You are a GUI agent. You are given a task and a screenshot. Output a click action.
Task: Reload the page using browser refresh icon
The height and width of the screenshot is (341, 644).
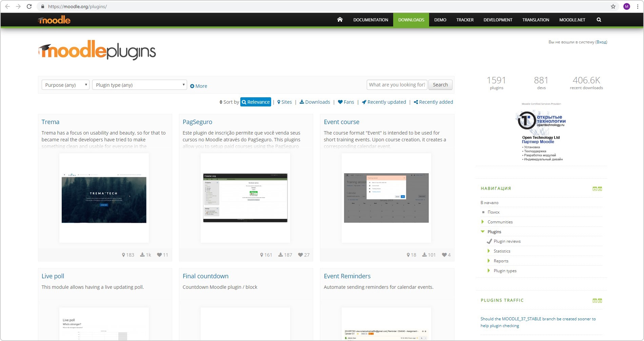29,6
